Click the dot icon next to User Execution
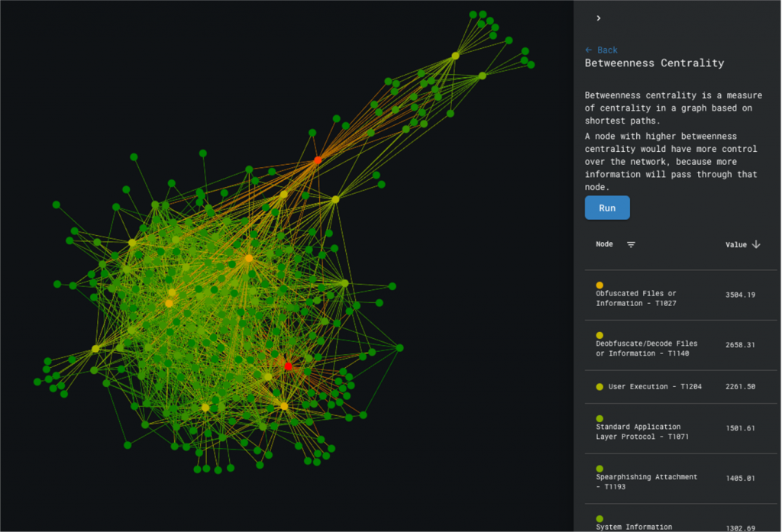The width and height of the screenshot is (782, 532). (x=599, y=387)
